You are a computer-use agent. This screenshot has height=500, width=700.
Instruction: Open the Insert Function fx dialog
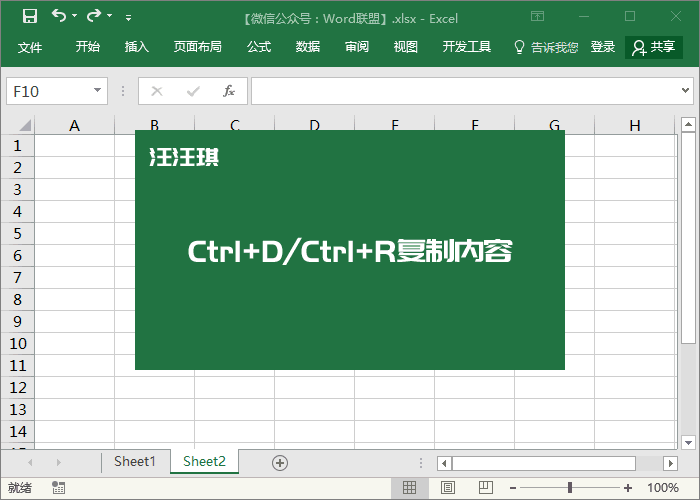point(229,91)
